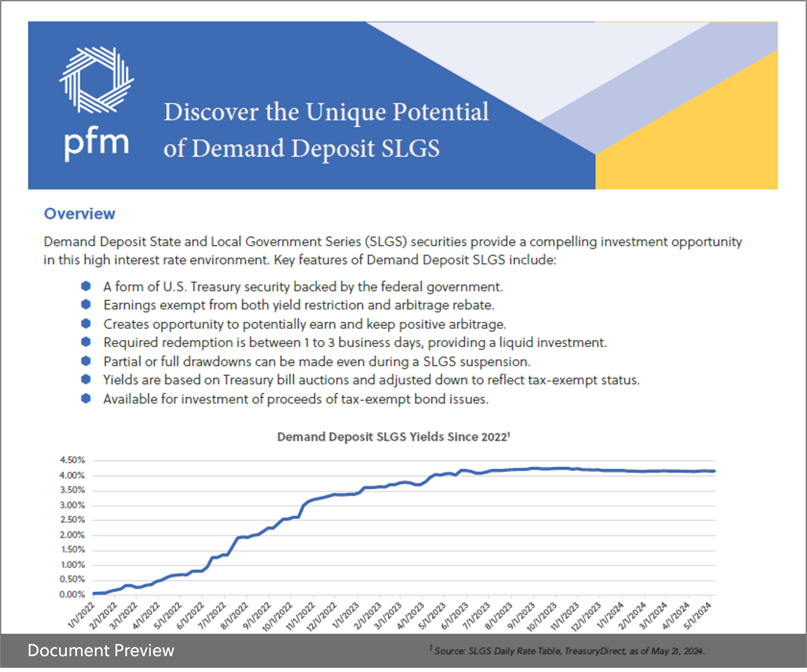Image resolution: width=807 pixels, height=672 pixels.
Task: Click the Overview heading
Action: click(x=80, y=214)
